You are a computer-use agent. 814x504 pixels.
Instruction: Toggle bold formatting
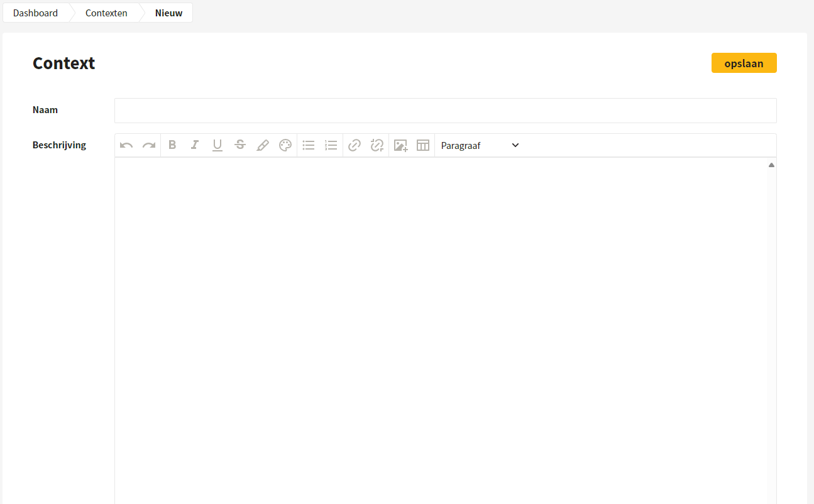click(x=172, y=145)
